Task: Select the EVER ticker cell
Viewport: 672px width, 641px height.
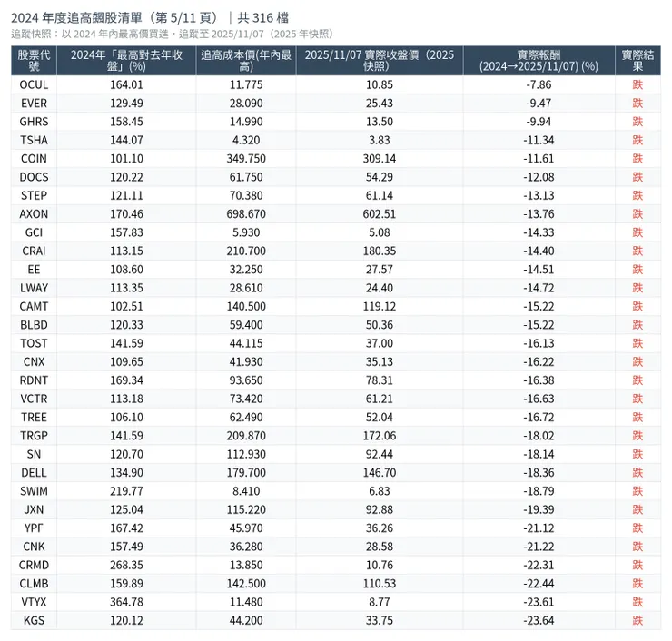Action: tap(34, 104)
